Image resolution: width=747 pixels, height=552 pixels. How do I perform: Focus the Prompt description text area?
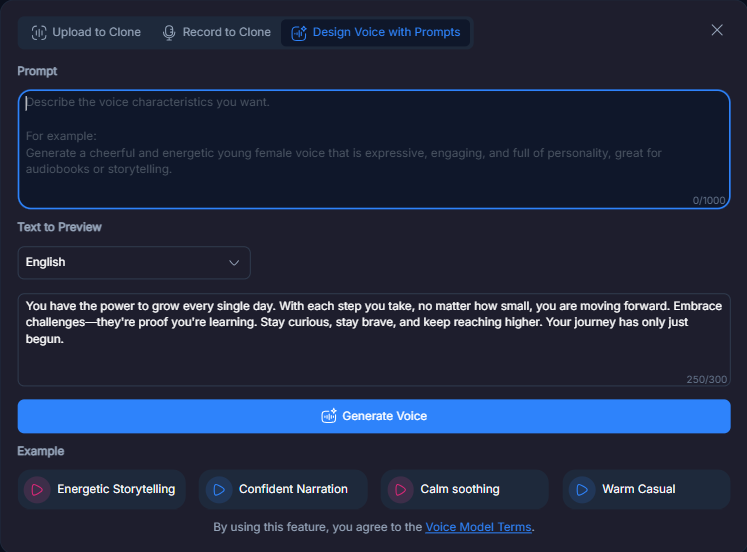point(374,149)
